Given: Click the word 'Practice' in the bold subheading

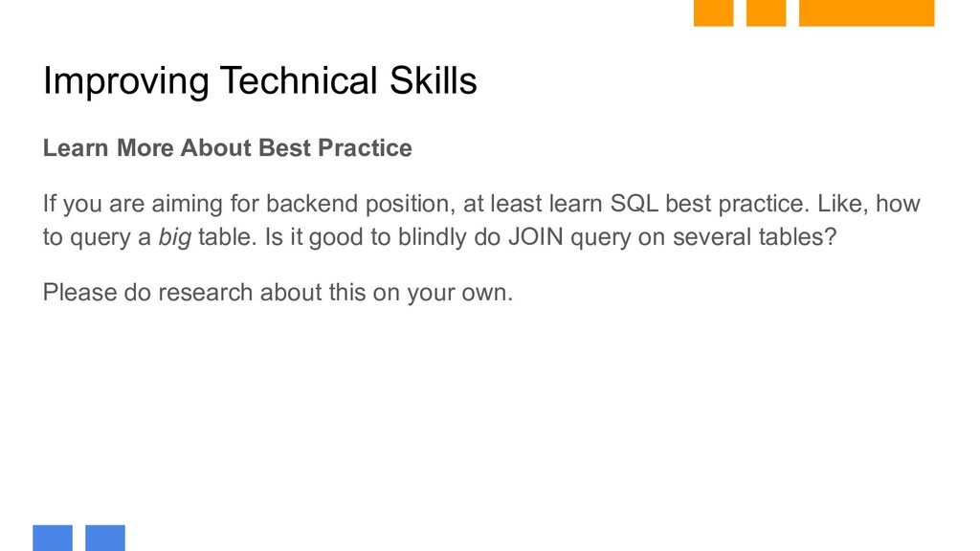Looking at the screenshot, I should tap(365, 148).
